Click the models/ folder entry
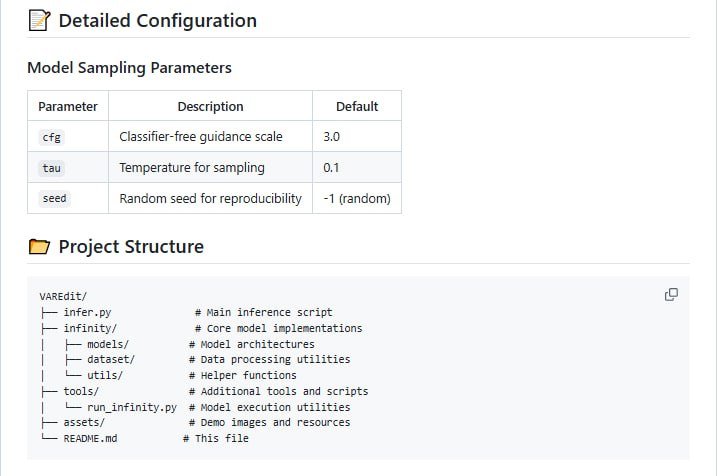This screenshot has height=476, width=718. (x=107, y=344)
